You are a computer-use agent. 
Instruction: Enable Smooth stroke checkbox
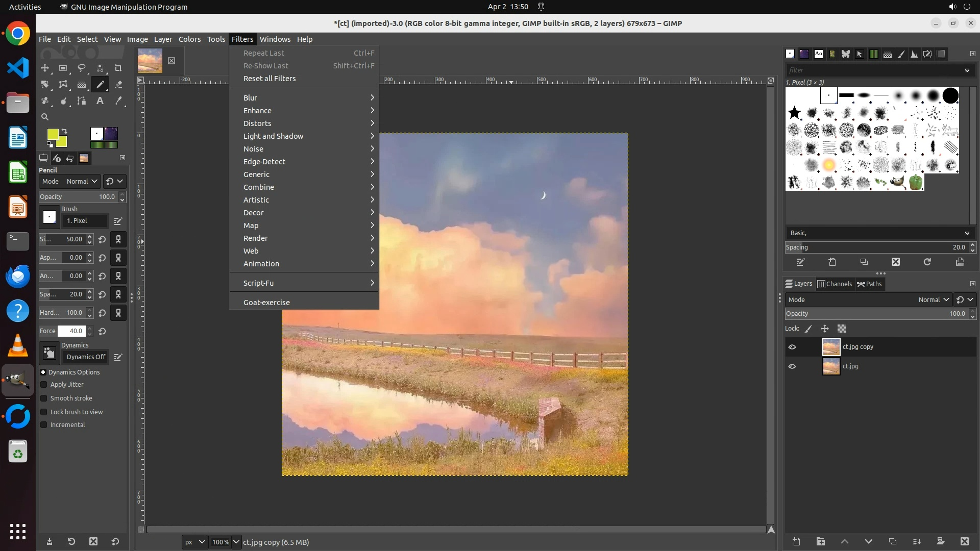[44, 398]
